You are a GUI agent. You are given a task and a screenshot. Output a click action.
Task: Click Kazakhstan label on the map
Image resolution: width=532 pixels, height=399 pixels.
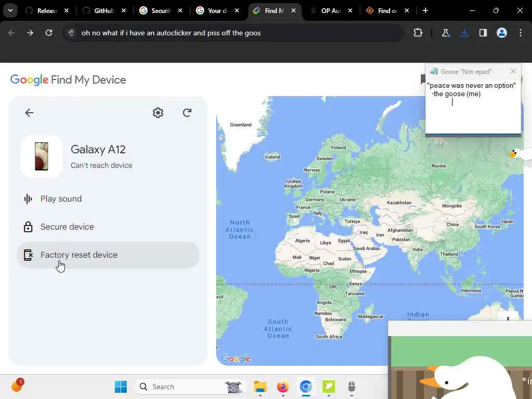click(399, 203)
